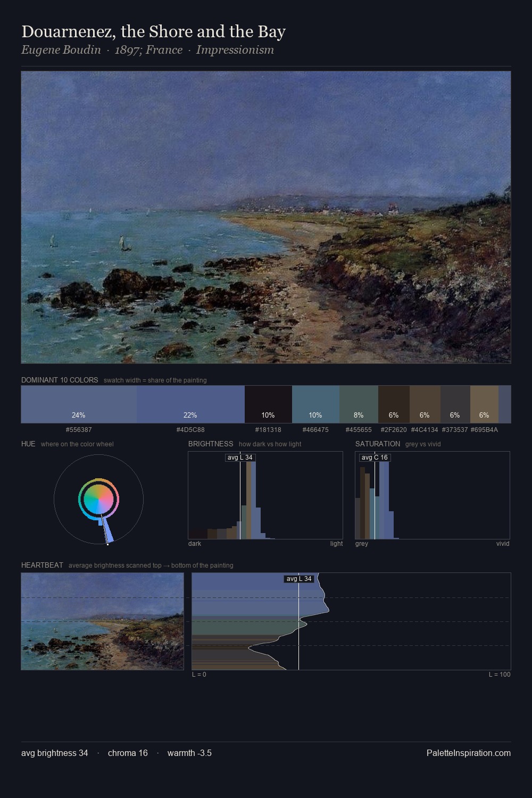Click the 'avg C 16' saturation label
Image resolution: width=532 pixels, height=798 pixels.
click(375, 458)
